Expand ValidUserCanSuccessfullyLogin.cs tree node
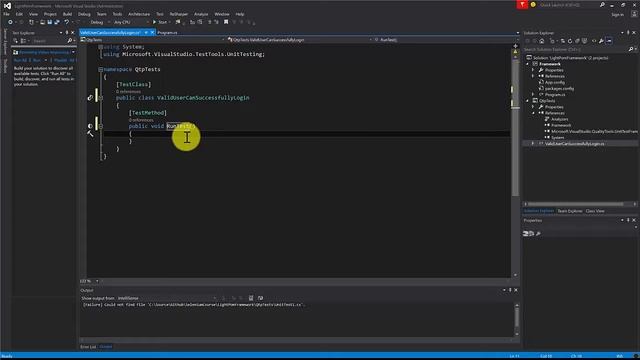Image resolution: width=640 pixels, height=360 pixels. click(x=533, y=144)
